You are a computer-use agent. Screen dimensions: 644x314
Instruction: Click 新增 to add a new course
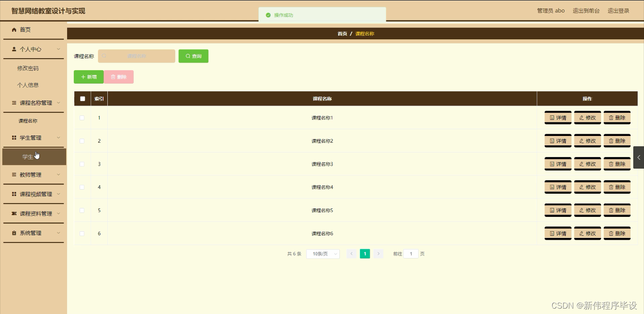(89, 76)
